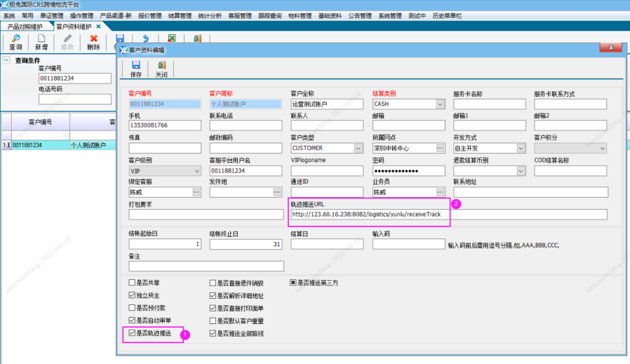The height and width of the screenshot is (364, 630).
Task: Click the 客户编号 query input field
Action: (75, 79)
